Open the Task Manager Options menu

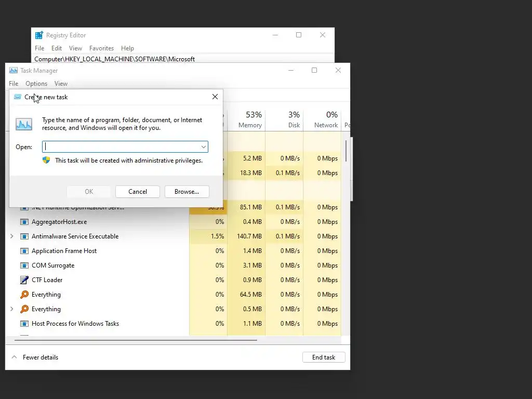click(36, 84)
